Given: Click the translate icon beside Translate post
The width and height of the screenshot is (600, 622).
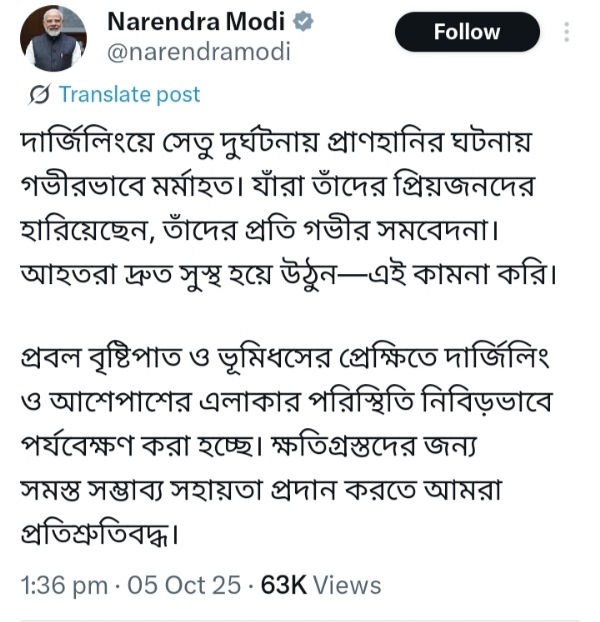Looking at the screenshot, I should point(41,95).
